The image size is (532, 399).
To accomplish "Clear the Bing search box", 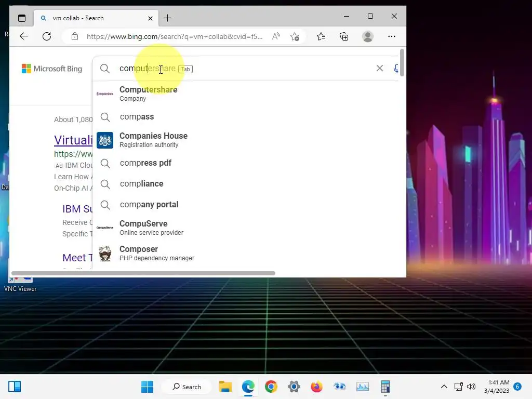I will point(380,68).
